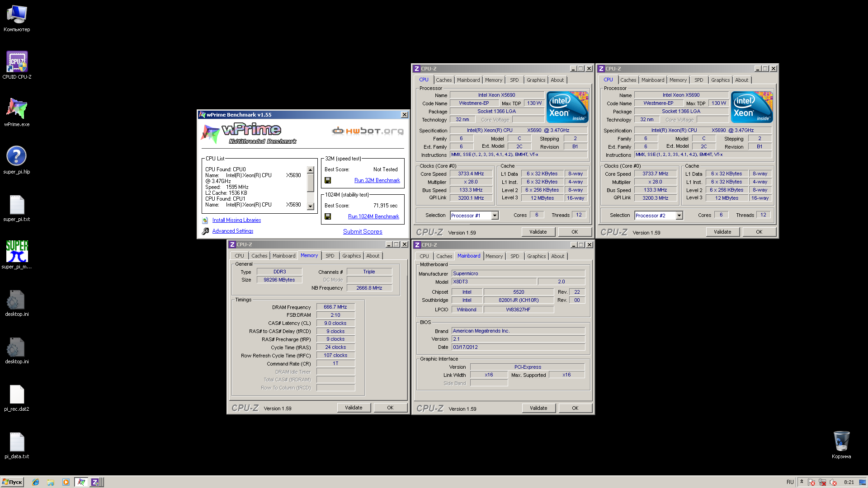Open Graphics tab in Processor #2 CPU-Z window

click(720, 80)
